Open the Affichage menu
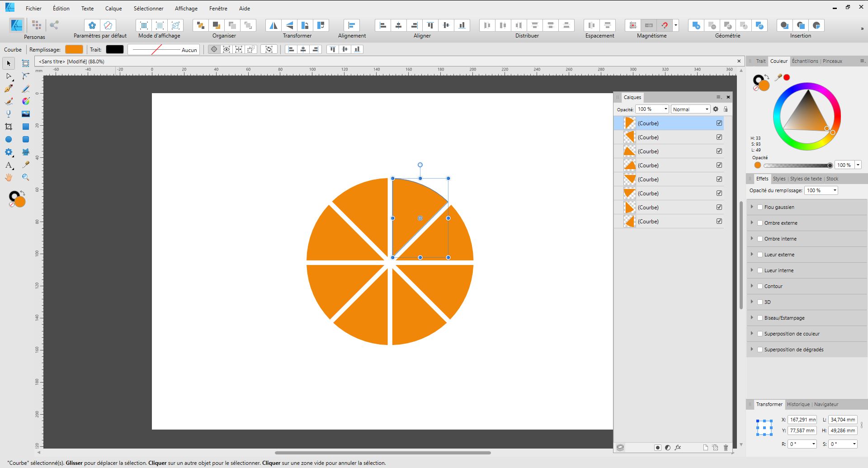The image size is (868, 468). [186, 8]
